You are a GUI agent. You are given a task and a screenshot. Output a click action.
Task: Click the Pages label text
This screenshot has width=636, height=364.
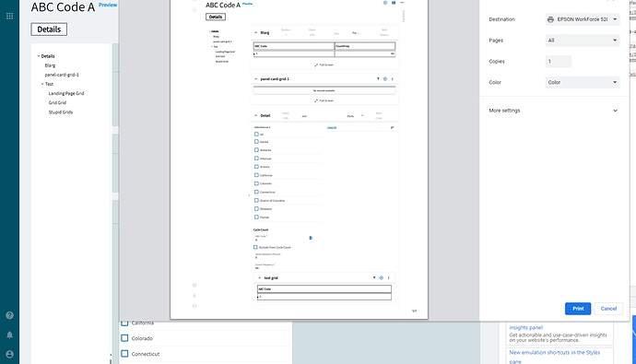(496, 41)
